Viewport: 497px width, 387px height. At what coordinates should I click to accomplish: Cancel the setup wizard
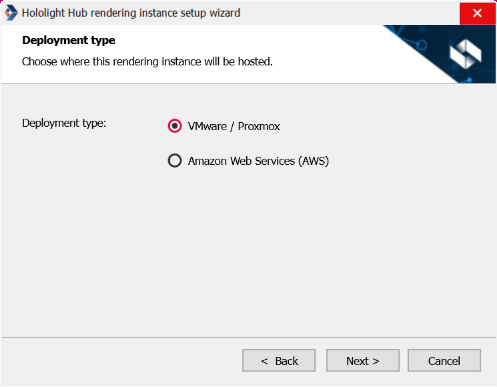click(444, 360)
